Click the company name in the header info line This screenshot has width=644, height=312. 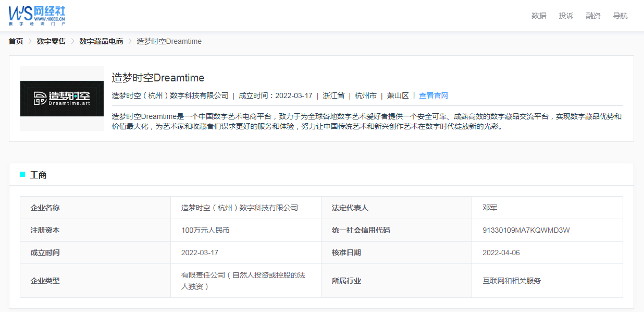click(170, 95)
